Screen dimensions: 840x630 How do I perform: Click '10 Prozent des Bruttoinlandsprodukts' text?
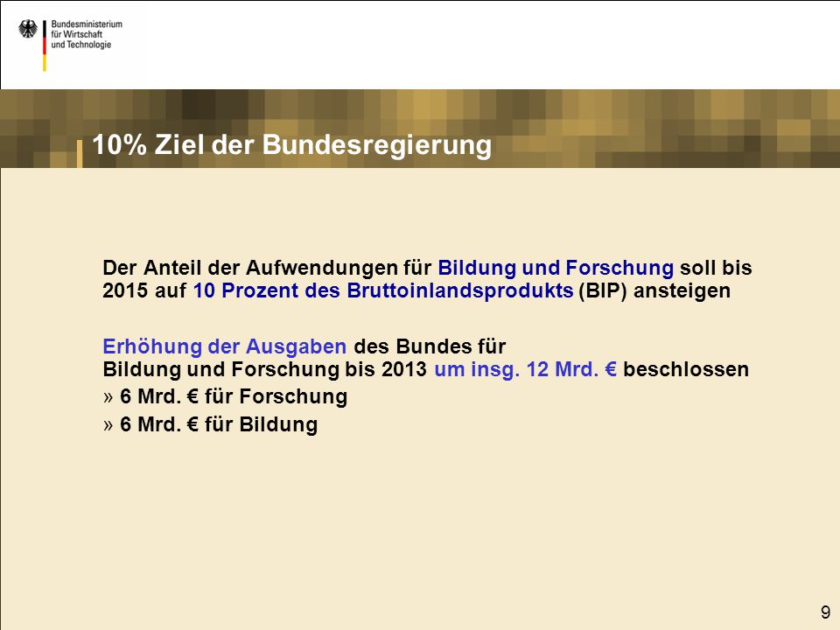point(383,290)
